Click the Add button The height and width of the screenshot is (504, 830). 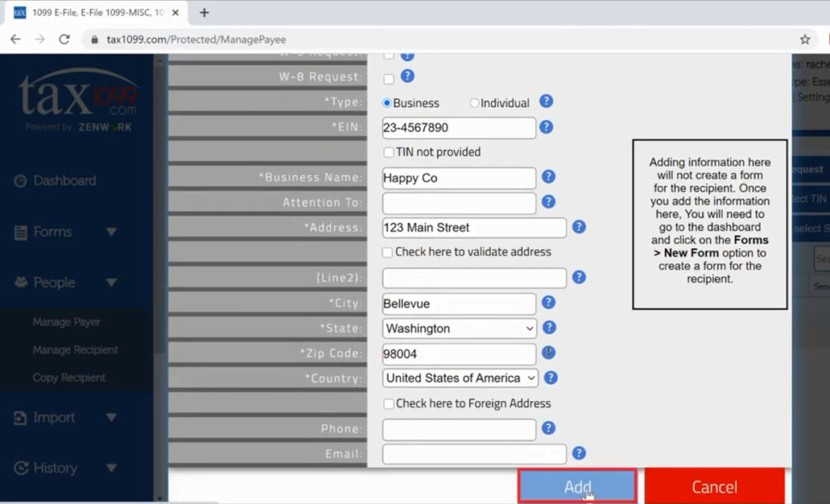(576, 486)
